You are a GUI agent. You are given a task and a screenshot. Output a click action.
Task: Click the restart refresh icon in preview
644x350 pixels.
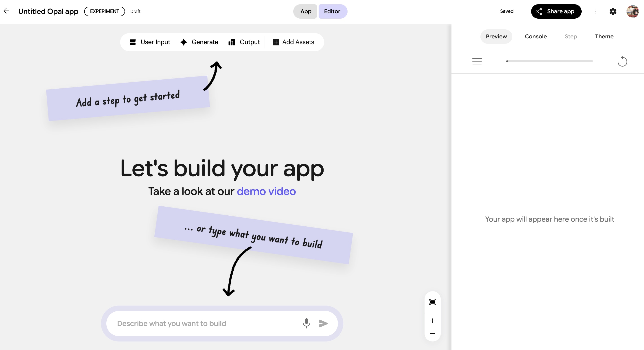[x=622, y=61]
